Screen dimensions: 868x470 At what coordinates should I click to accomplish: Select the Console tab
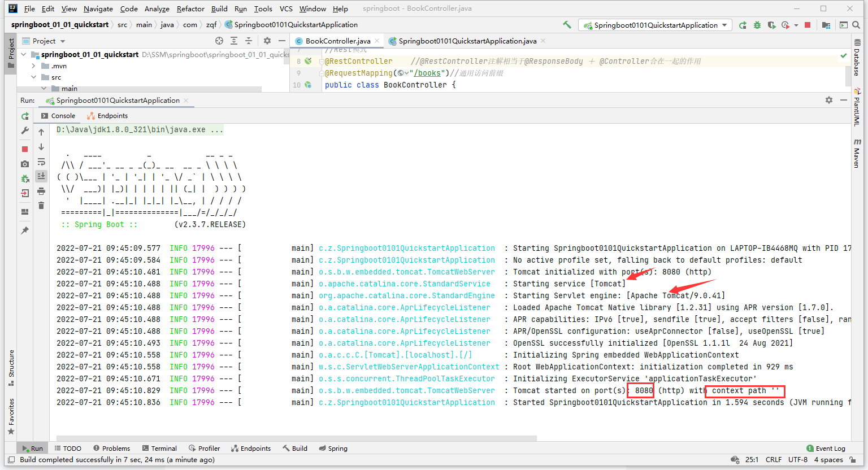[58, 116]
